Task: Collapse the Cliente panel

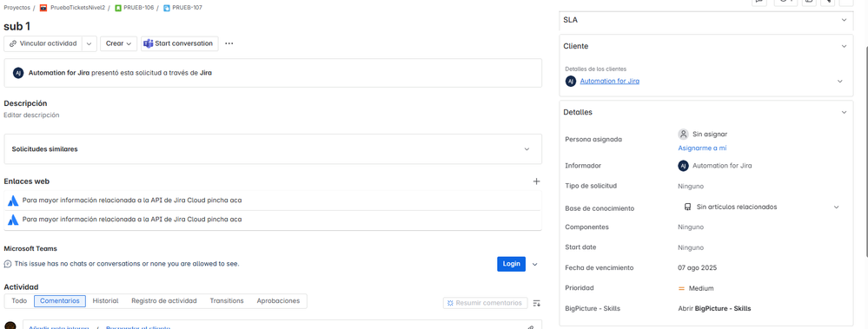Action: click(844, 47)
